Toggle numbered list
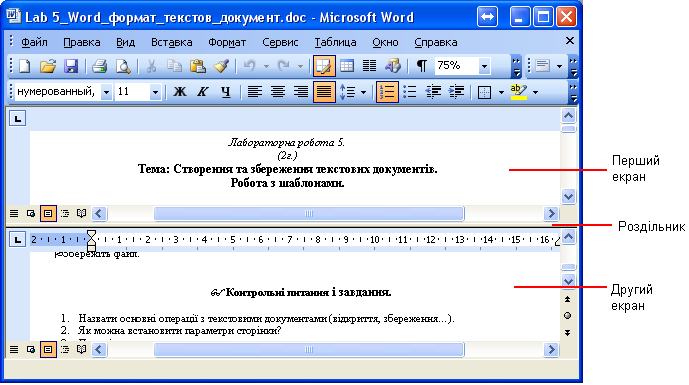The width and height of the screenshot is (689, 385). click(387, 92)
